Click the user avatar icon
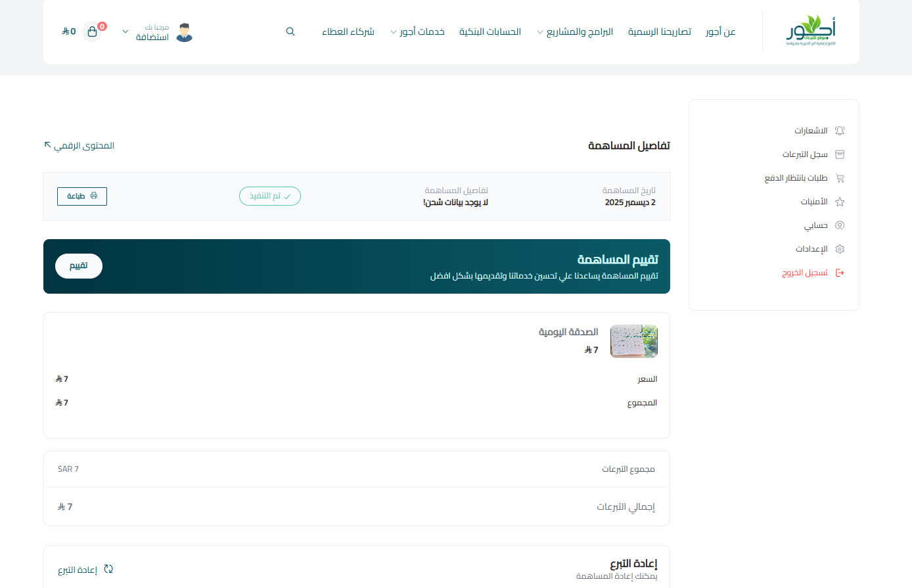This screenshot has width=912, height=588. [185, 32]
